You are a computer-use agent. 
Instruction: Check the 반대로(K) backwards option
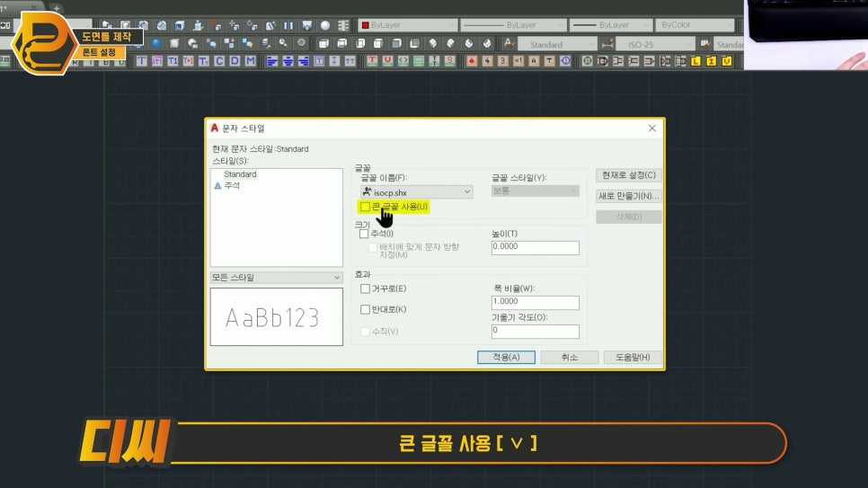tap(365, 309)
